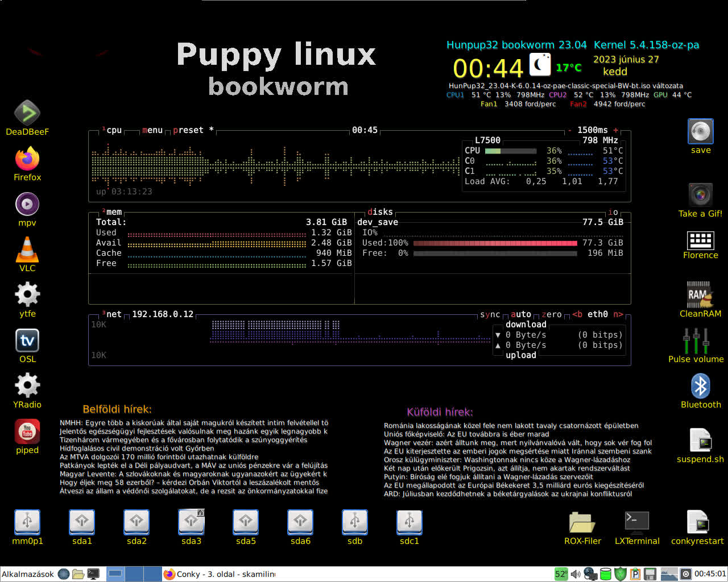Open the Florence virtual keyboard icon
This screenshot has width=728, height=582.
point(700,240)
